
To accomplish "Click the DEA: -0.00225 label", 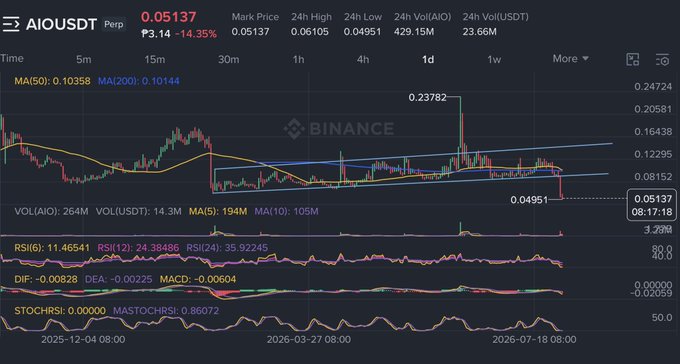I will 119,279.
